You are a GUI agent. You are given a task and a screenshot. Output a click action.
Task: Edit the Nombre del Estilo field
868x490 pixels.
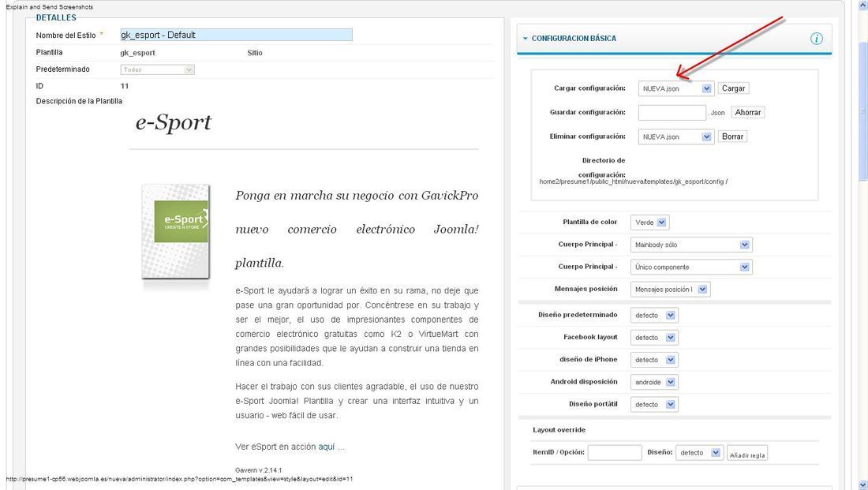click(x=236, y=35)
